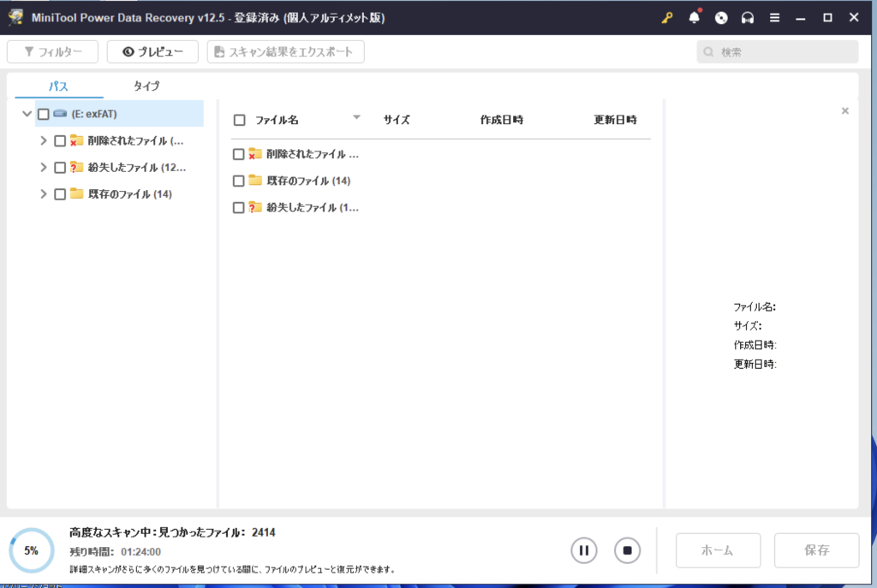Click the key registration icon
877x588 pixels.
coord(666,18)
